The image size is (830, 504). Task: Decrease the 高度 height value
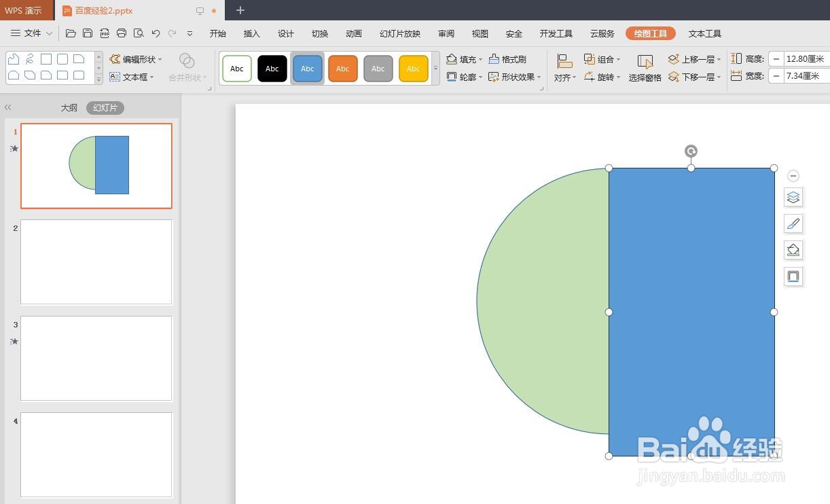point(776,59)
